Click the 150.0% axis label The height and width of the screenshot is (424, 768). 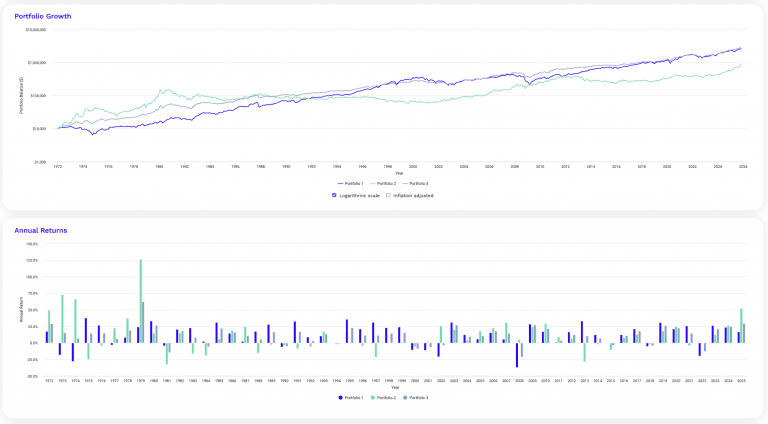(x=32, y=244)
